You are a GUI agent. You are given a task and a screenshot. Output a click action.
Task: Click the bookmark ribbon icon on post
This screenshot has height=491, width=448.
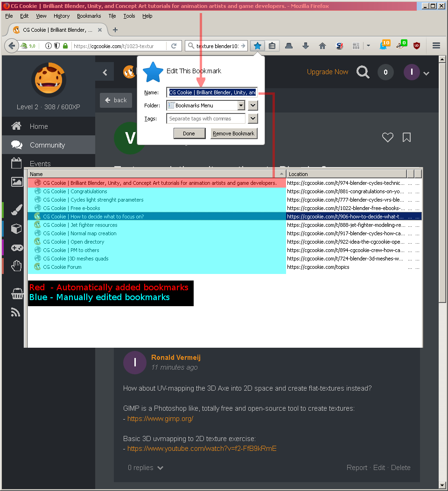pos(406,137)
